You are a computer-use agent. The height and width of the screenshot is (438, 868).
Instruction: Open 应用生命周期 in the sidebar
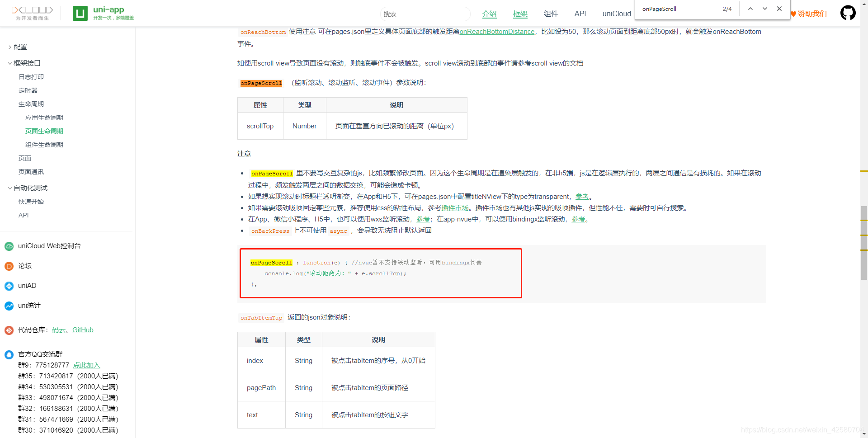tap(44, 118)
